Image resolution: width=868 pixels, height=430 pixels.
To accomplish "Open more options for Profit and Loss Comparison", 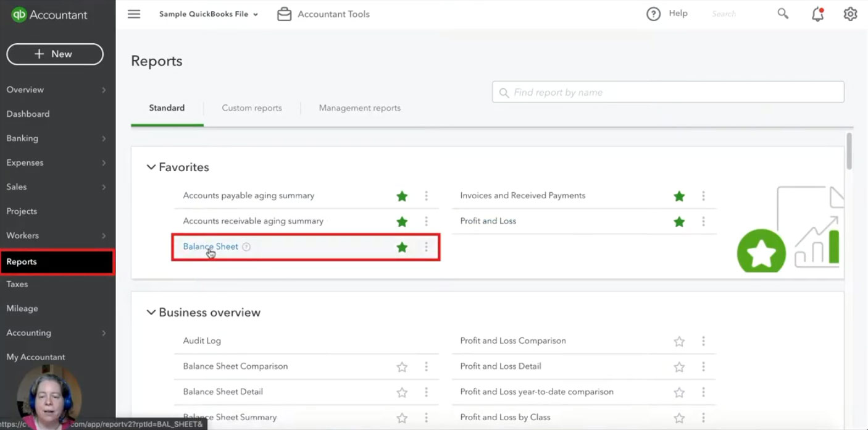I will point(703,341).
